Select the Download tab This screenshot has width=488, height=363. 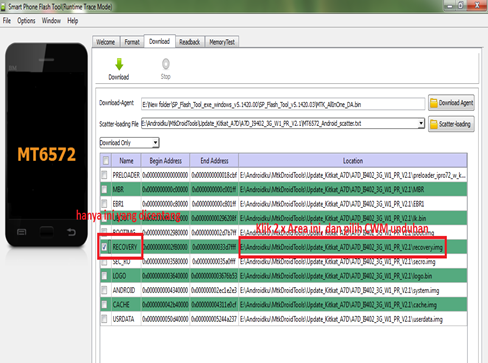point(159,41)
